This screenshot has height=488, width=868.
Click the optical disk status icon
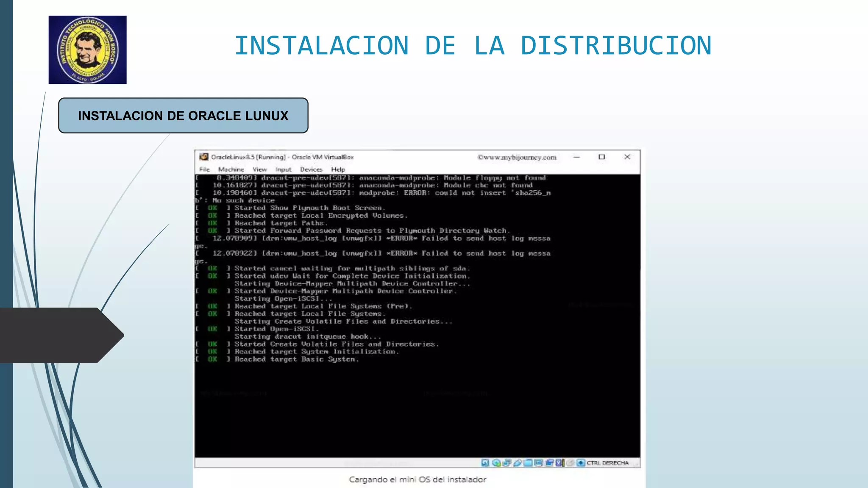pyautogui.click(x=496, y=463)
